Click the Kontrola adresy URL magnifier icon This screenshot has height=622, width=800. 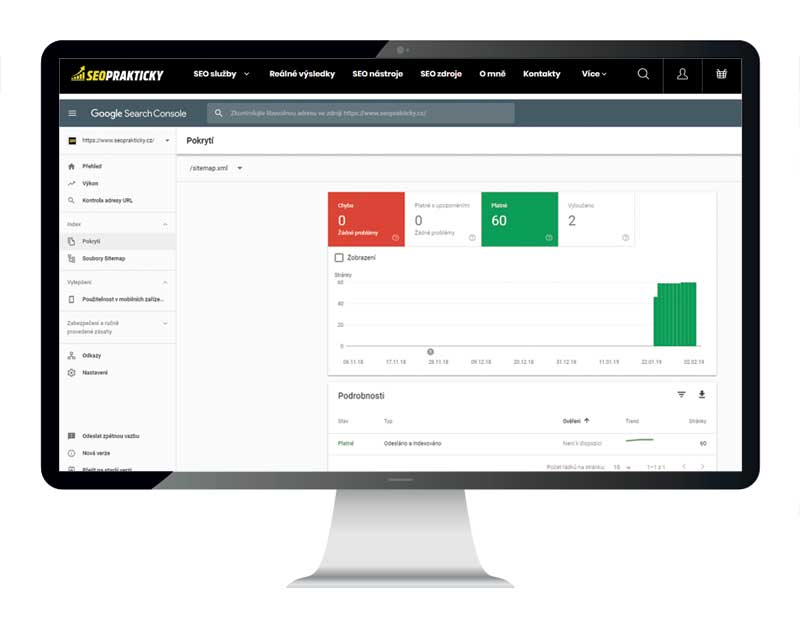[x=71, y=201]
